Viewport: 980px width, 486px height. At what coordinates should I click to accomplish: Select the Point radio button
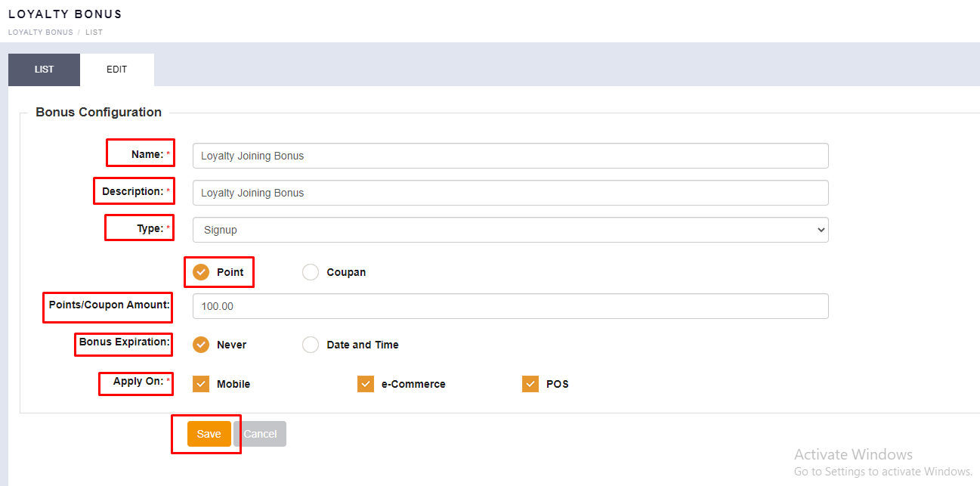201,272
